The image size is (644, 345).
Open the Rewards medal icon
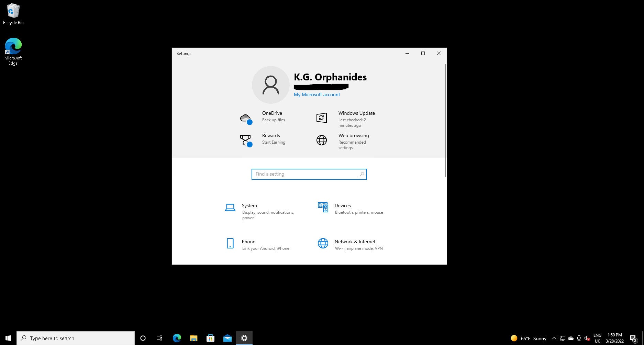pyautogui.click(x=246, y=141)
